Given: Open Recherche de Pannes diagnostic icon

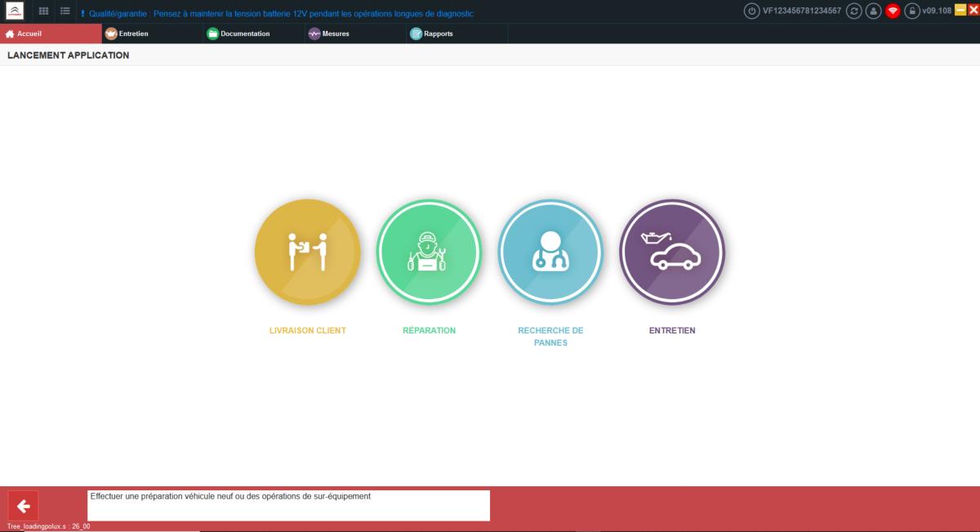Looking at the screenshot, I should pos(551,252).
